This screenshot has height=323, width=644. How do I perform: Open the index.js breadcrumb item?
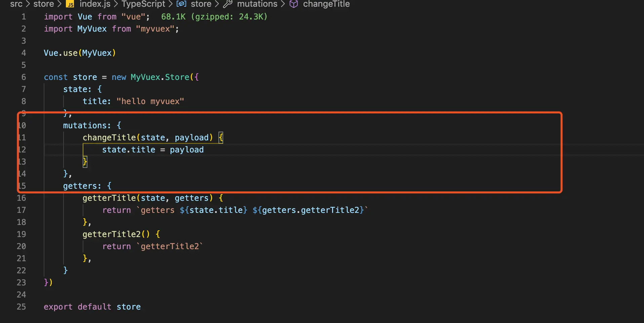[95, 4]
